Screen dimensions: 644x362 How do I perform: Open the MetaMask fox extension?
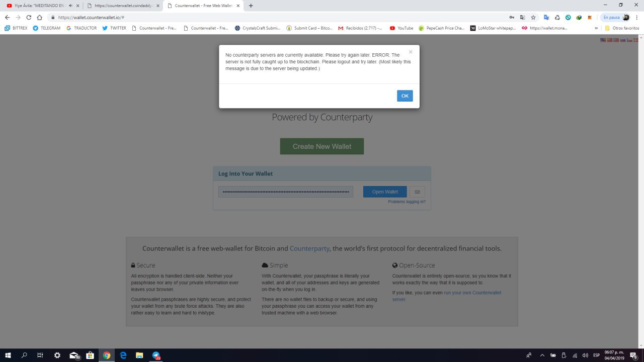tap(590, 17)
